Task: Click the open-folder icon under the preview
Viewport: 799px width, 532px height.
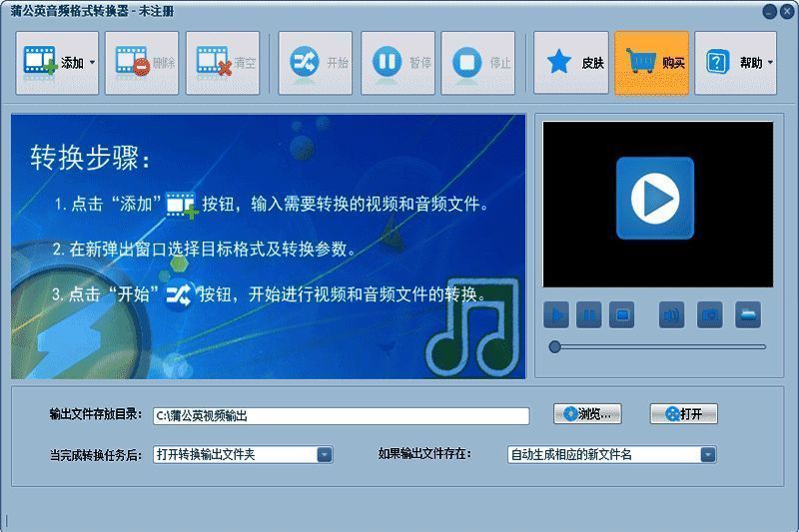Action: pos(748,315)
